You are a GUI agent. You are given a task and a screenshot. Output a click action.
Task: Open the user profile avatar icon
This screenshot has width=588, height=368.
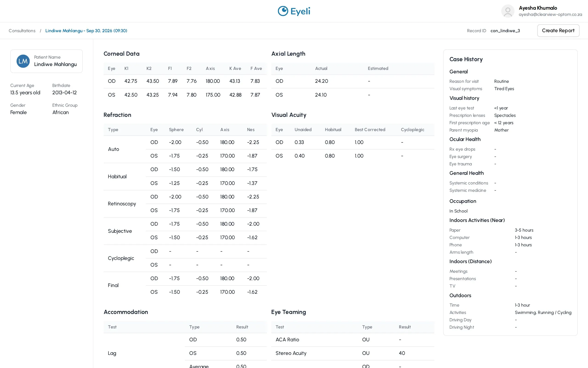point(508,11)
